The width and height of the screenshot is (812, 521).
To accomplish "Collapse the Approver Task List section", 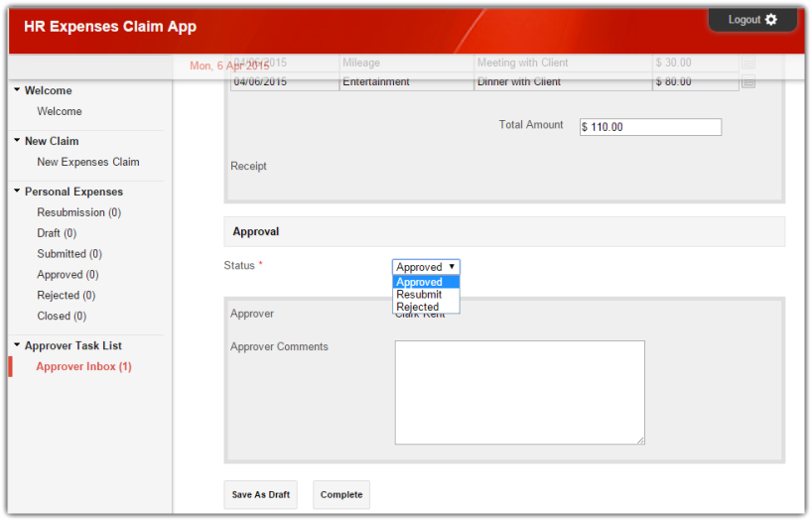I will click(x=18, y=345).
